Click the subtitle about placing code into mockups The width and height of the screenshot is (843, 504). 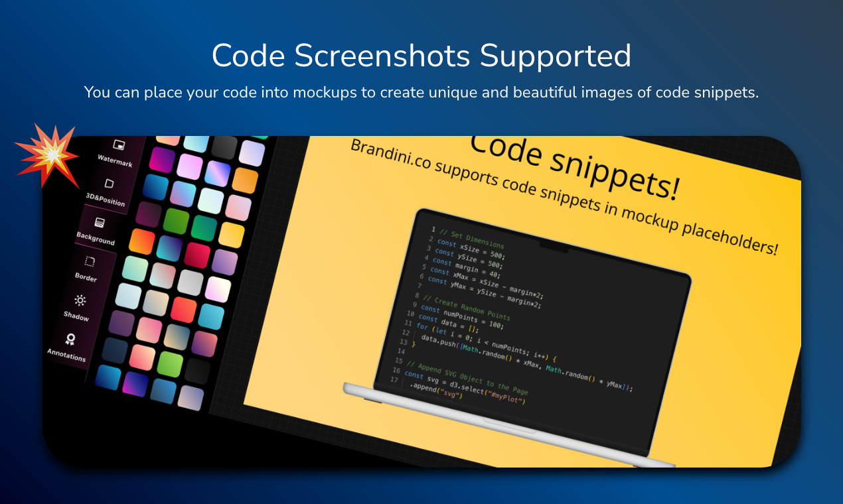coord(421,92)
